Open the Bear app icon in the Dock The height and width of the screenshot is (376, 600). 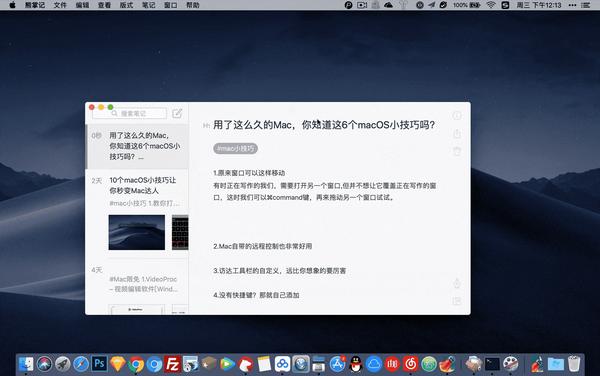246,364
